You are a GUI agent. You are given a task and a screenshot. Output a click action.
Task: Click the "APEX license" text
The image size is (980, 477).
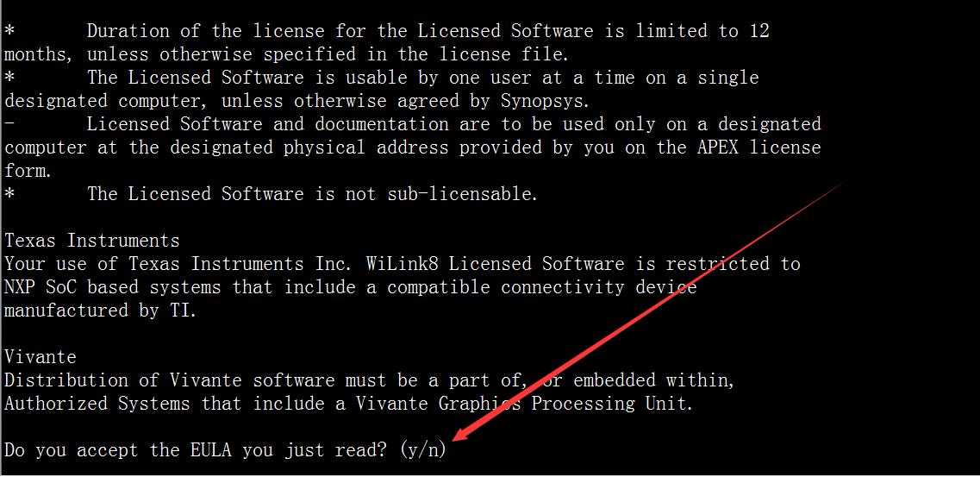[759, 147]
